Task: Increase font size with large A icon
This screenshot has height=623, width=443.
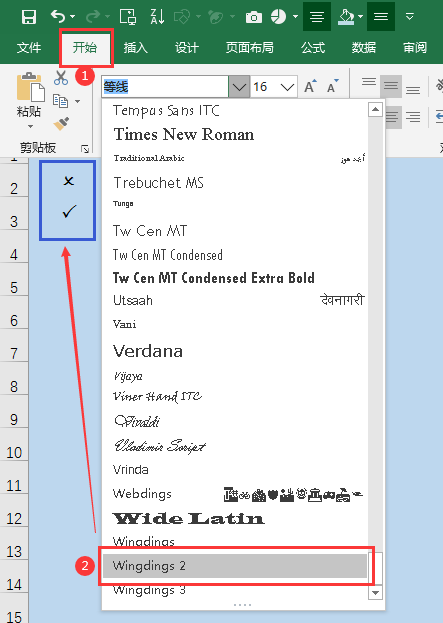Action: [x=310, y=86]
